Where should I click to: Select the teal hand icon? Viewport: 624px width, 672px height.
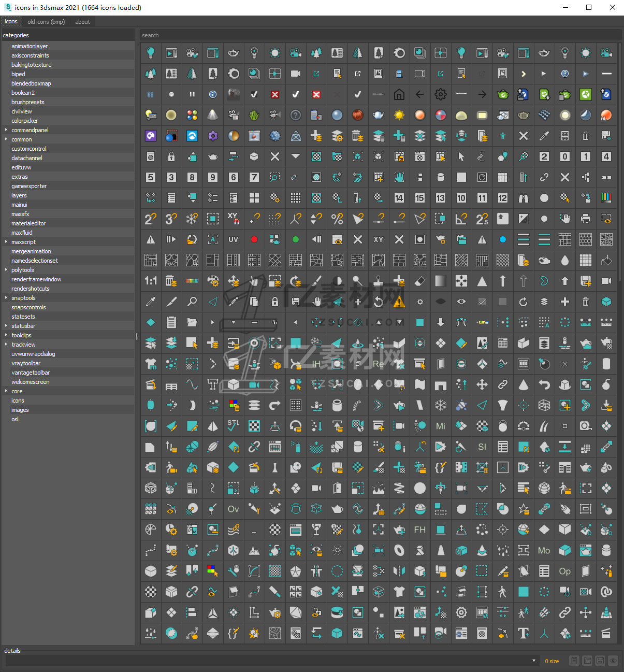point(399,177)
